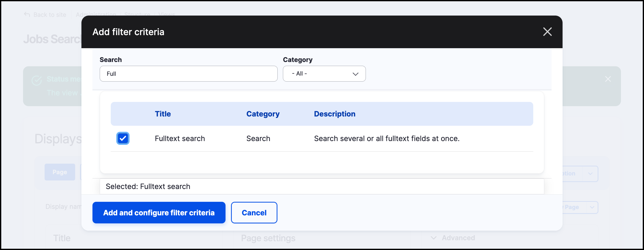The height and width of the screenshot is (250, 644).
Task: Toggle the checkbox beside Fulltext search row
Action: click(x=123, y=138)
